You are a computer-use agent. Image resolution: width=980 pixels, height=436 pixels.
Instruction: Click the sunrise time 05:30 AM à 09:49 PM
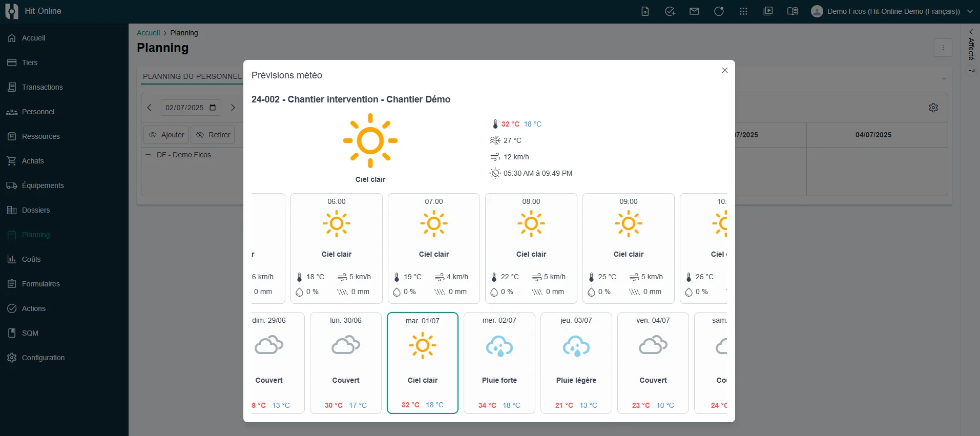click(x=538, y=173)
